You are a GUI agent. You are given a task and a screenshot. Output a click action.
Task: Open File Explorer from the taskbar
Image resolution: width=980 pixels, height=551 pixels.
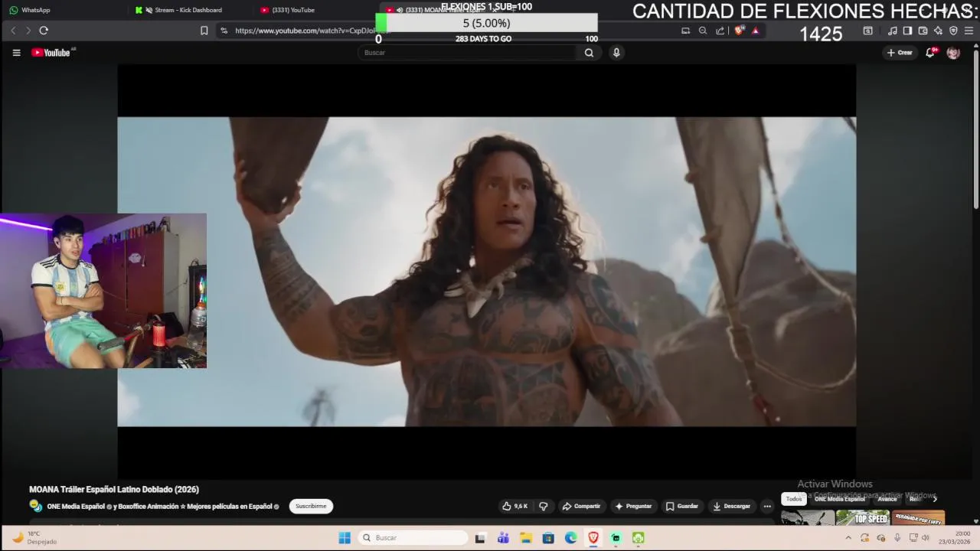click(526, 538)
